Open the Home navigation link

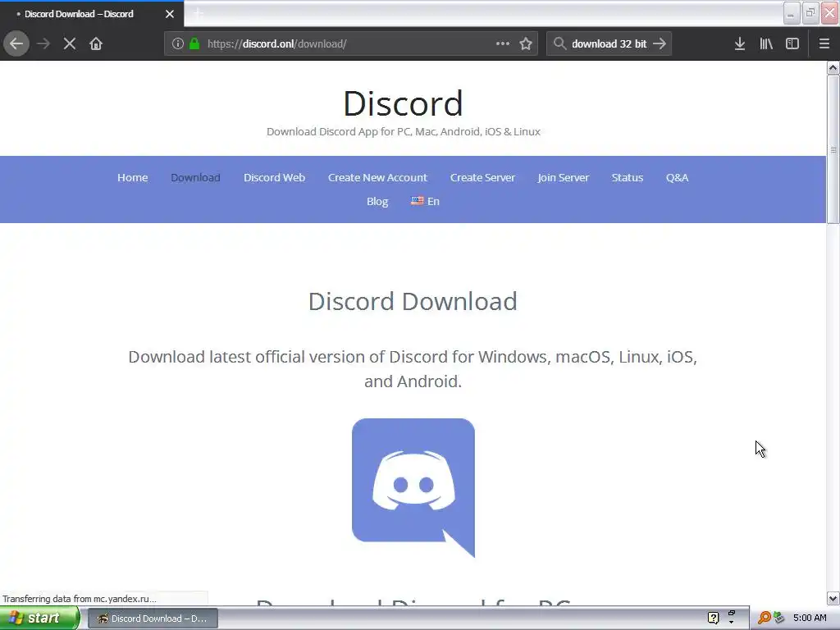point(132,177)
